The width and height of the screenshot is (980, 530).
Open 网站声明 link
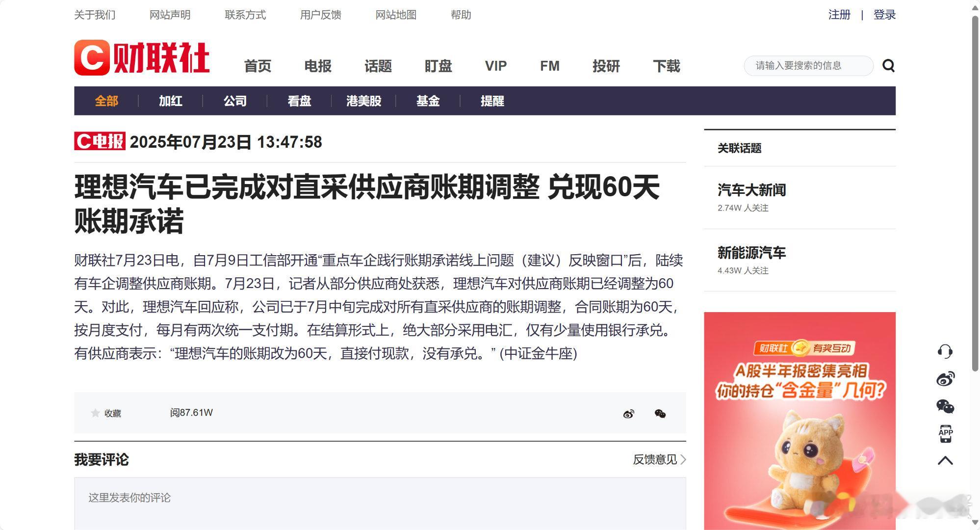point(170,15)
